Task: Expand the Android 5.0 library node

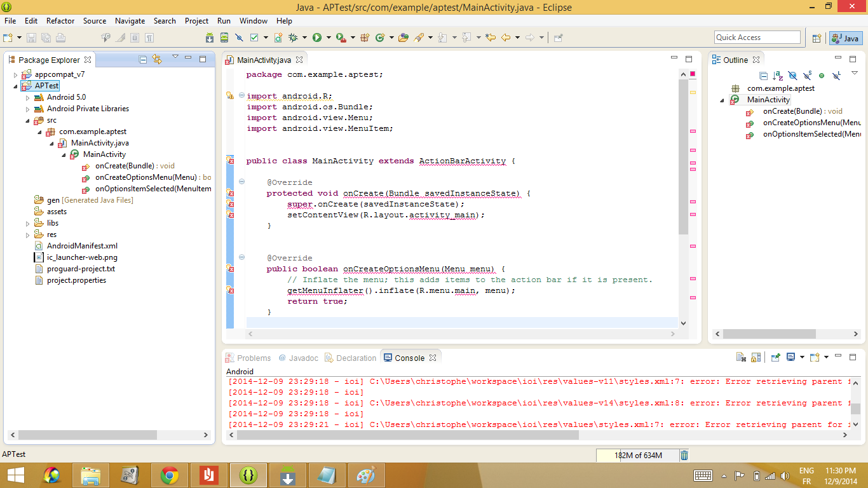Action: pyautogui.click(x=28, y=97)
